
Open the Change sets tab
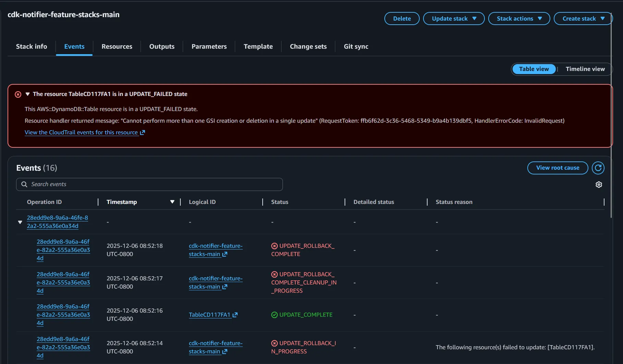tap(308, 46)
